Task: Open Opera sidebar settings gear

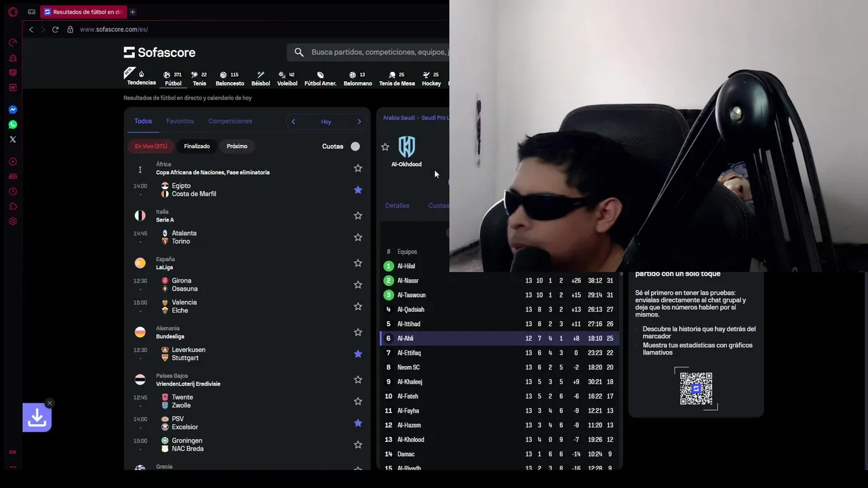Action: 12,222
